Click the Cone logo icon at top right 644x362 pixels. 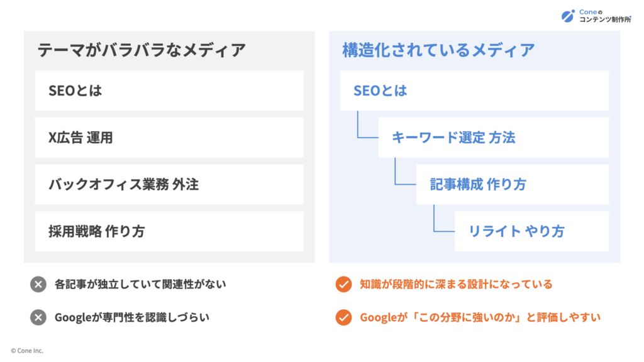pyautogui.click(x=568, y=16)
